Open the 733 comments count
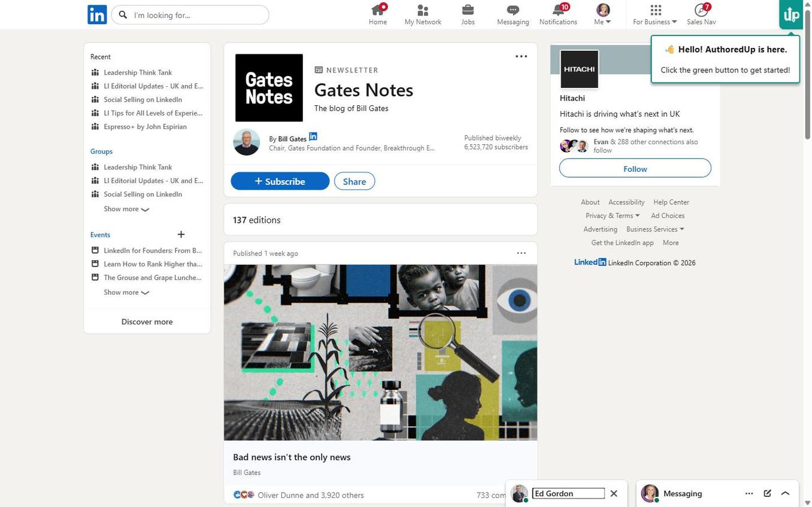This screenshot has width=812, height=507. point(491,495)
